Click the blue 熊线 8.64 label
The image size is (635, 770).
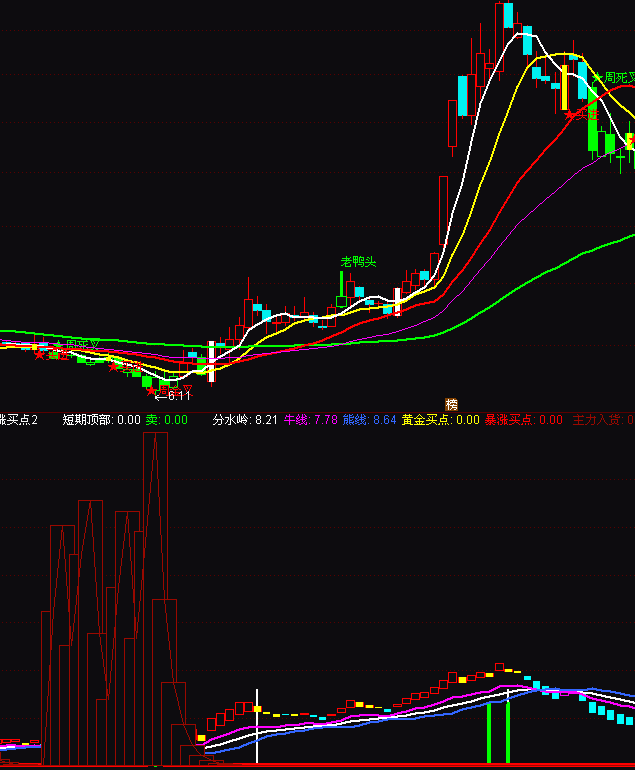click(369, 420)
